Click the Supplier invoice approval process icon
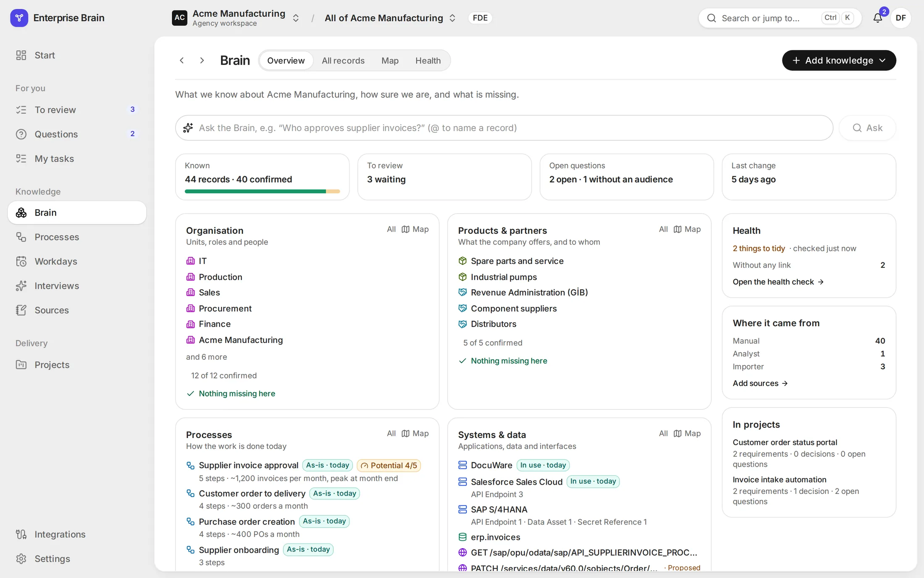 pos(190,465)
